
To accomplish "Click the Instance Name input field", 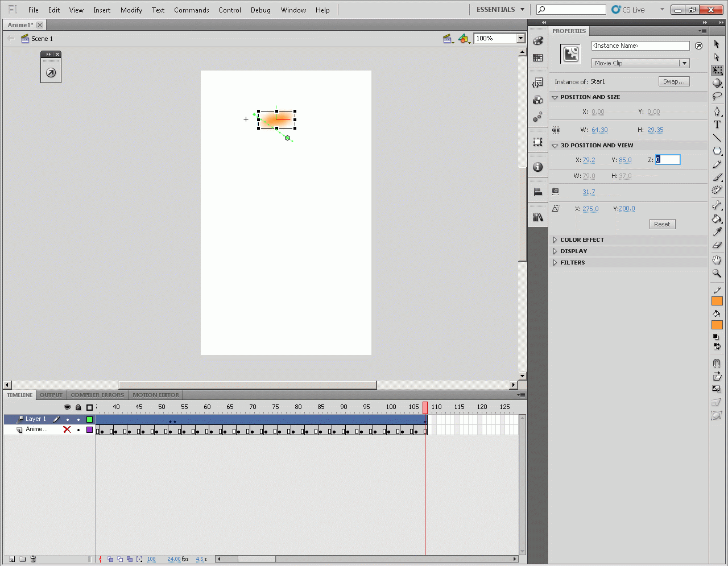I will (x=640, y=46).
